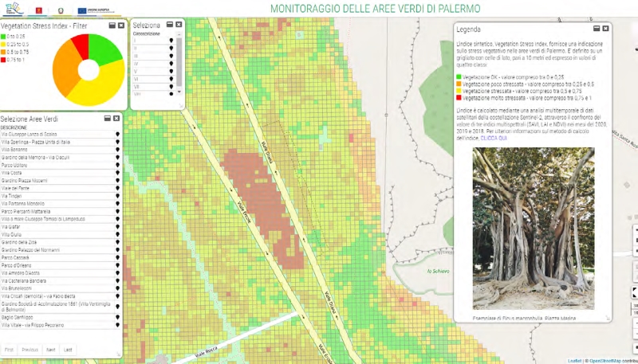Select Villa Vitale - via Filippo Pecoraino row

click(61, 326)
